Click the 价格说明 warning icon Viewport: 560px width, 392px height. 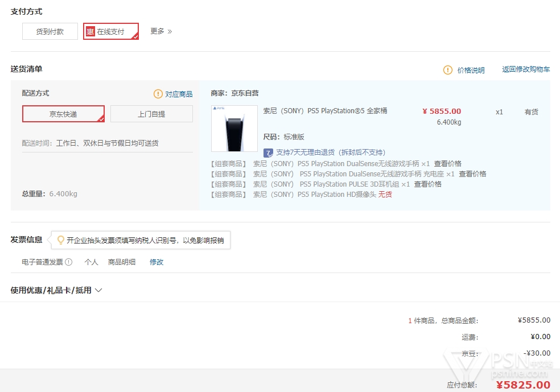click(448, 70)
